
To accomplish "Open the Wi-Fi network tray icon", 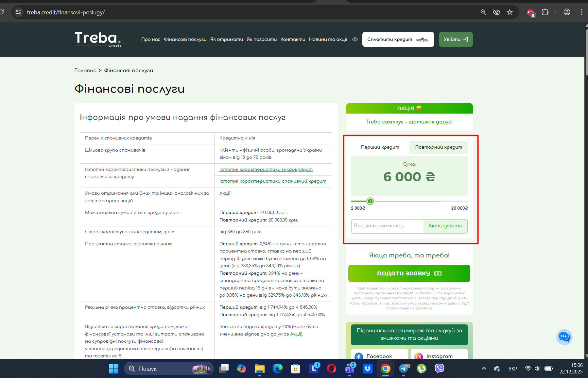I will 528,369.
